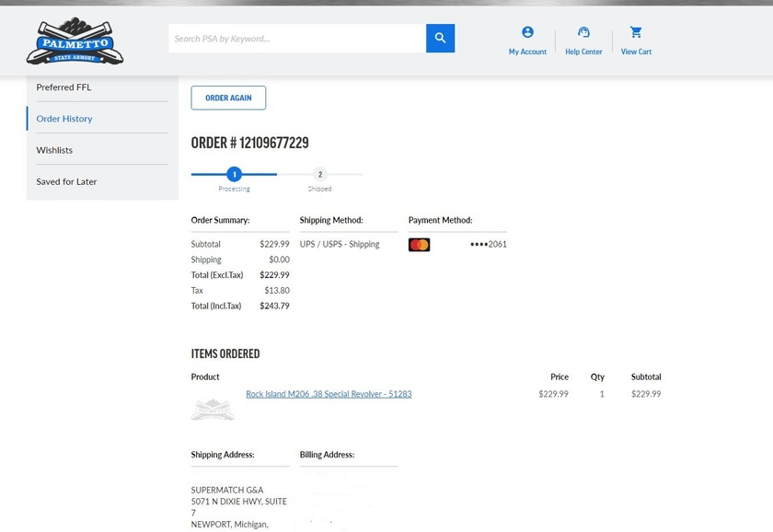The image size is (773, 532).
Task: Click step 2 Shipped progress marker
Action: click(x=319, y=175)
